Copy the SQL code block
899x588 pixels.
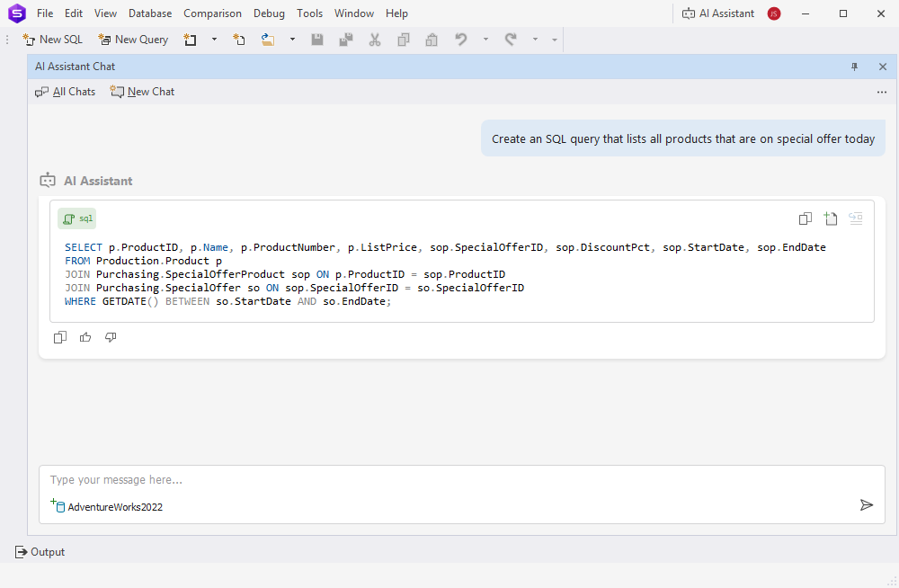tap(805, 218)
